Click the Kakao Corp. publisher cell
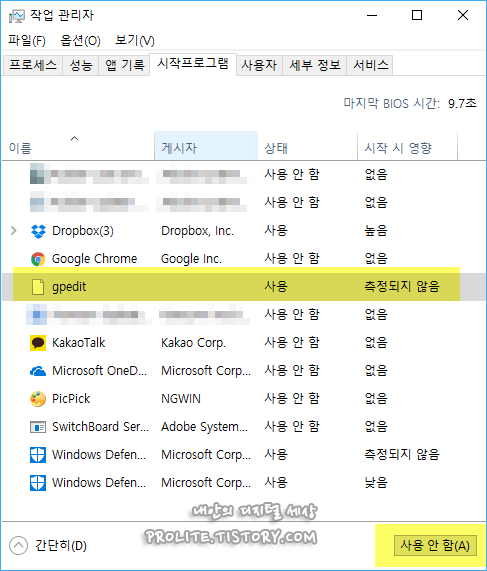Viewport: 487px width, 571px height. point(193,343)
